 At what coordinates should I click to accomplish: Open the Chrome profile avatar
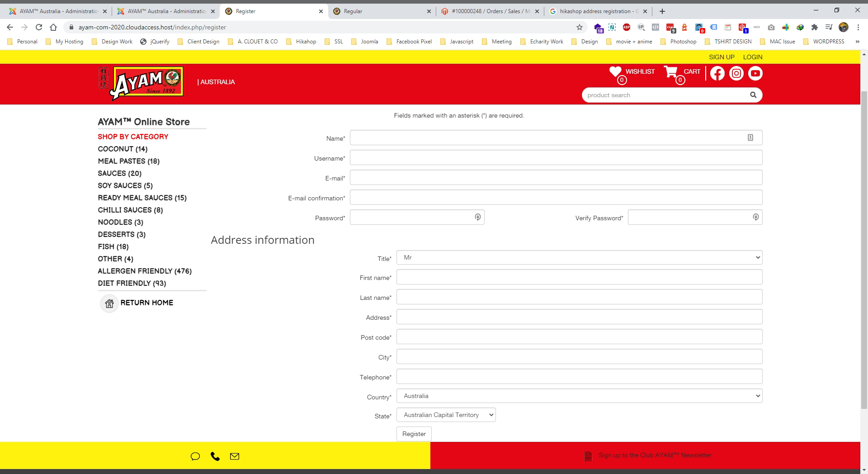click(x=844, y=27)
